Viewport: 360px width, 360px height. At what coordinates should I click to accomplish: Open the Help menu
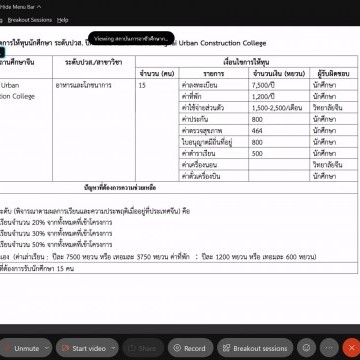(x=62, y=20)
